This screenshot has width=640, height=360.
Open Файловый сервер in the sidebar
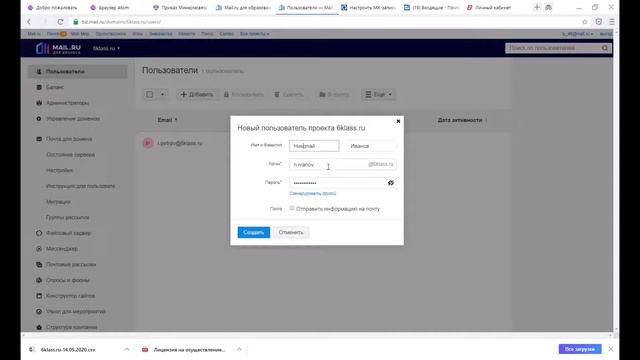tap(68, 233)
